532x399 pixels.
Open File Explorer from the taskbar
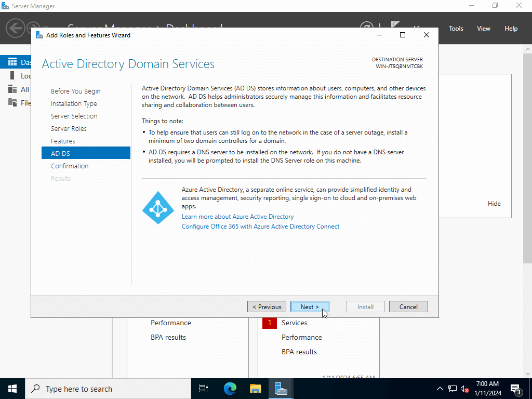255,389
